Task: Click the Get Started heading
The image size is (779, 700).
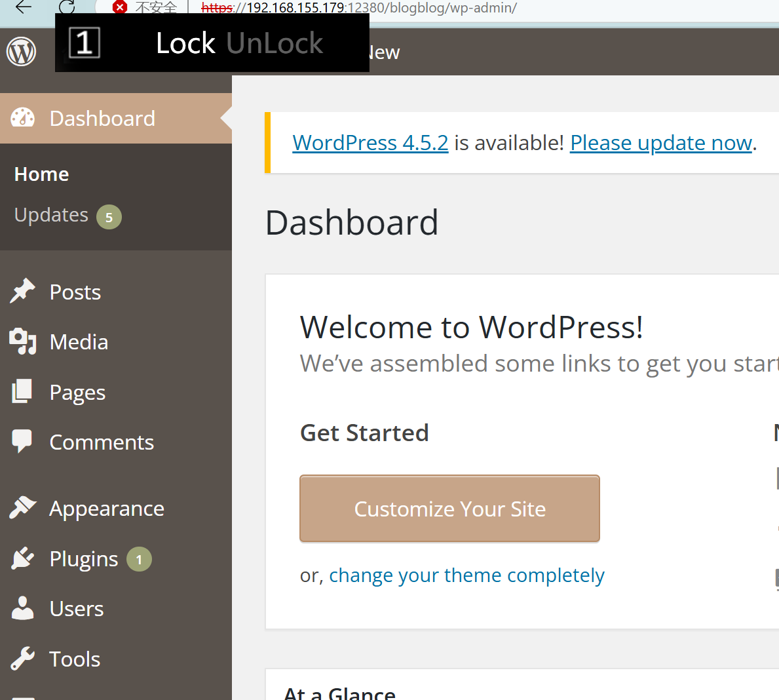Action: [364, 433]
